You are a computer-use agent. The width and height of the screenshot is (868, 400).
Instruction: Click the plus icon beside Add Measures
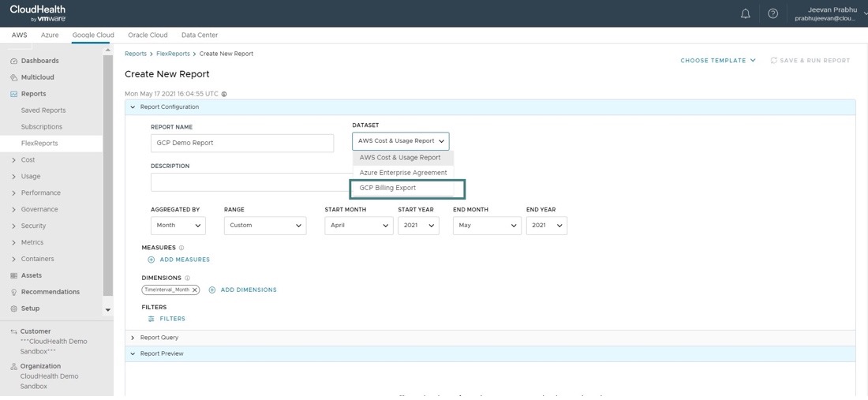pos(152,260)
